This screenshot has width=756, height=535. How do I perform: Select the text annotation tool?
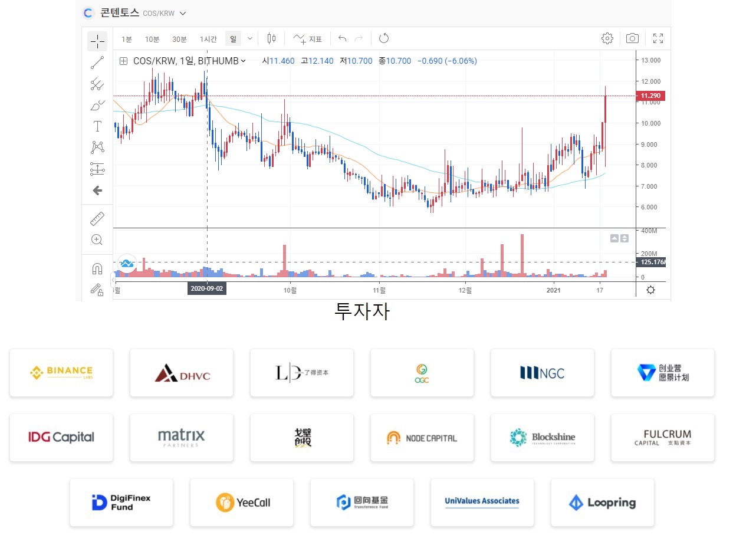(97, 126)
